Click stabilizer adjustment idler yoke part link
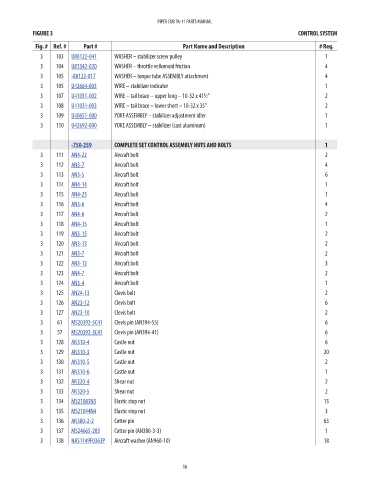This screenshot has height=480, width=370. [84, 116]
